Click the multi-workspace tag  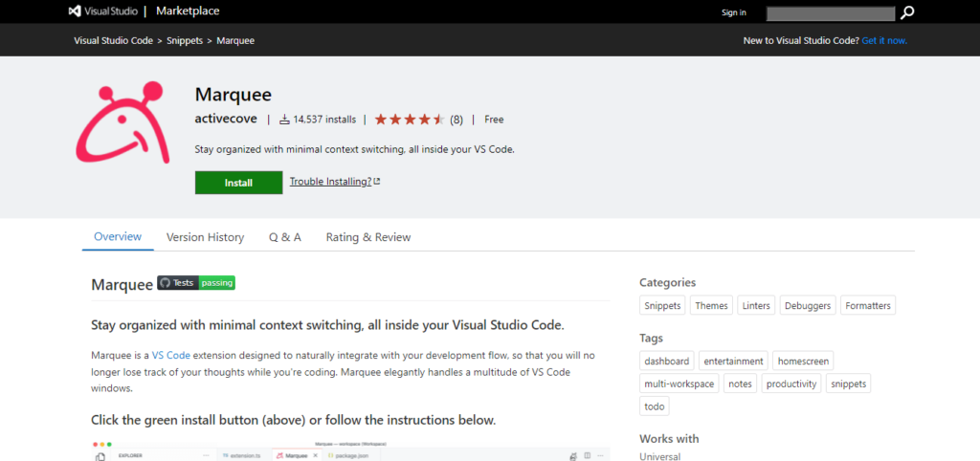679,384
